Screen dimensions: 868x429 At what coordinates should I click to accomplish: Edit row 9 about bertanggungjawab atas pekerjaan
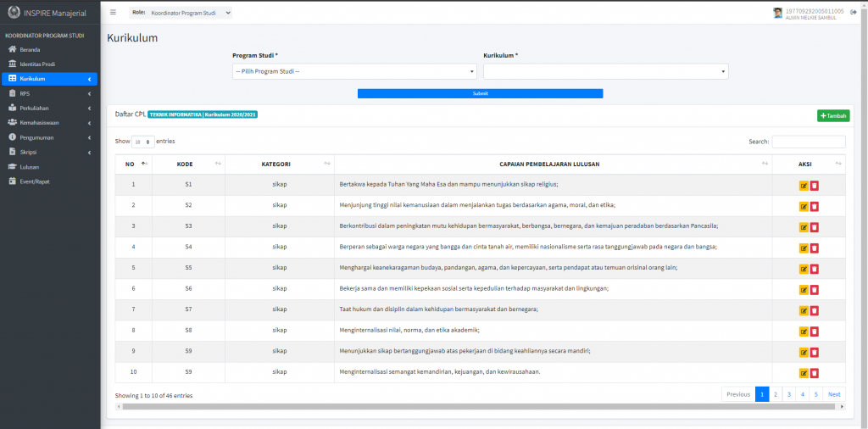(x=804, y=352)
